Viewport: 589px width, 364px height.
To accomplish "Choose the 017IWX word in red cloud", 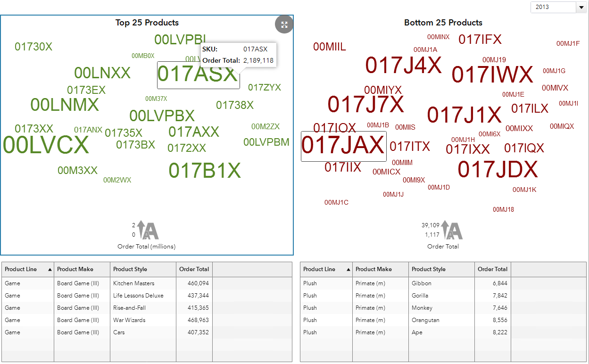I will pyautogui.click(x=492, y=75).
